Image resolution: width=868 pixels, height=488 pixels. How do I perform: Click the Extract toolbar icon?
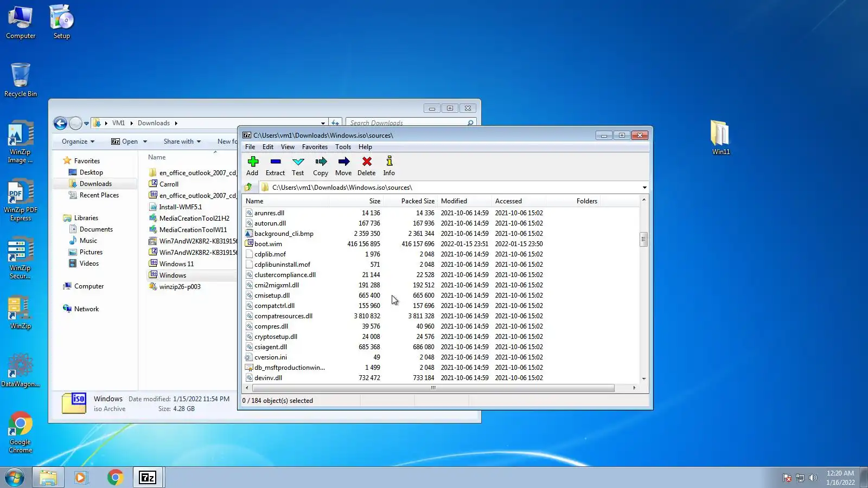point(275,166)
